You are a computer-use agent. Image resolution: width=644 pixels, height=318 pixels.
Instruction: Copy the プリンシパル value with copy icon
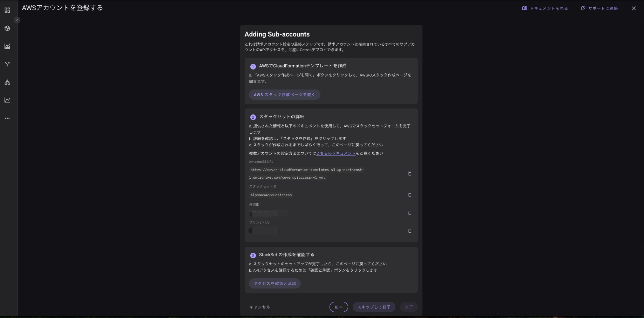coord(409,231)
